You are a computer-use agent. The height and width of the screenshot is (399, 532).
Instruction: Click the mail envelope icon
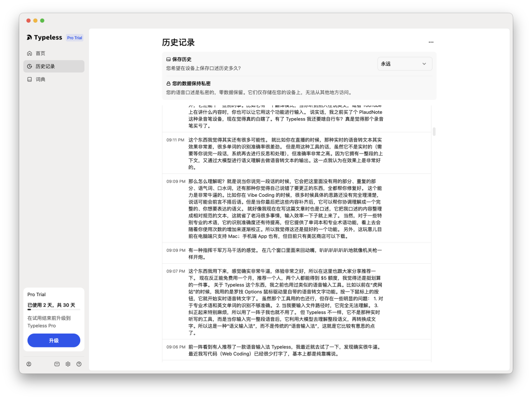[x=57, y=364]
